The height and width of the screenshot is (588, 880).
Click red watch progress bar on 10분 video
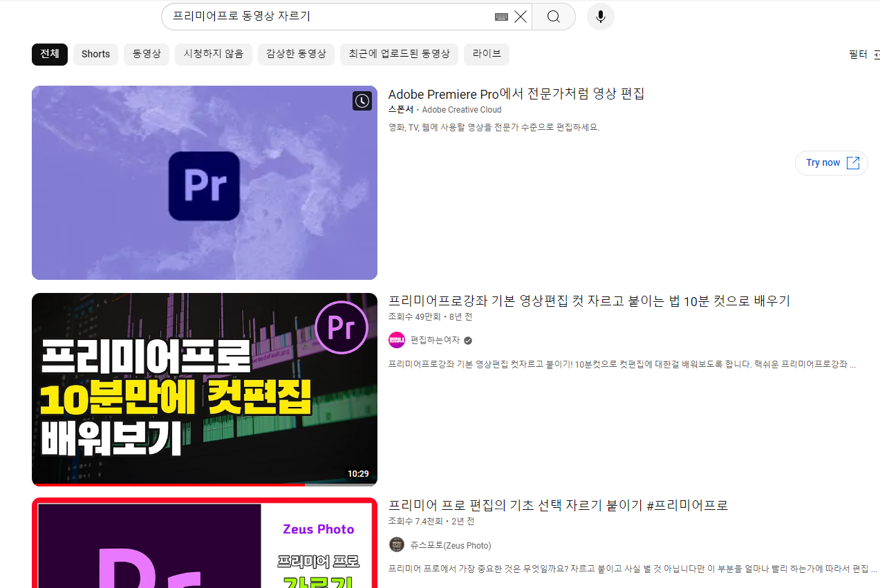point(168,485)
